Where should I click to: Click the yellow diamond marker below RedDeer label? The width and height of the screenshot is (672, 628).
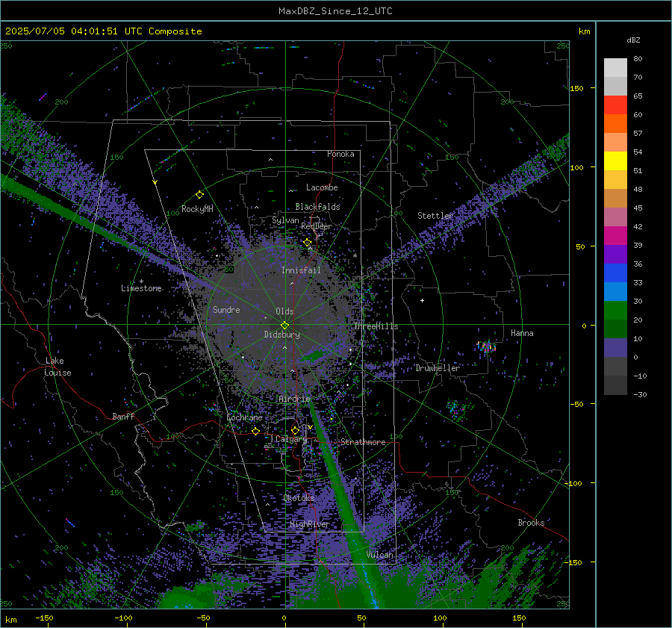click(308, 243)
